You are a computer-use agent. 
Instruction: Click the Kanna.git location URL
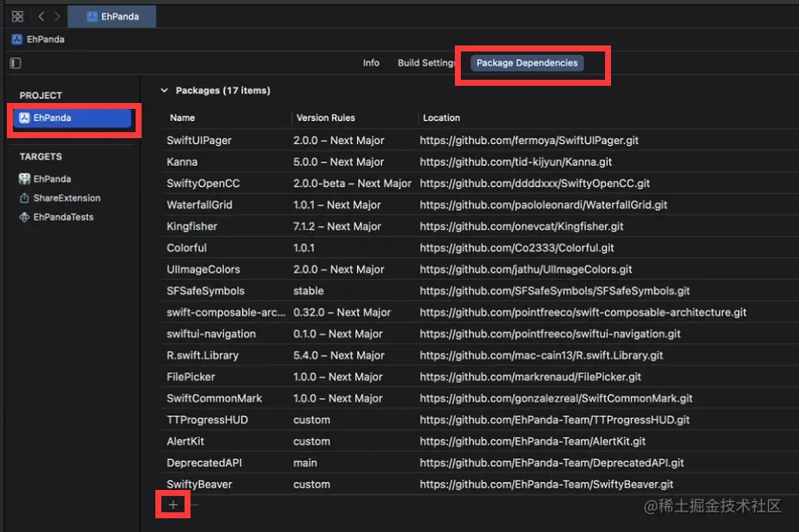[x=516, y=162]
